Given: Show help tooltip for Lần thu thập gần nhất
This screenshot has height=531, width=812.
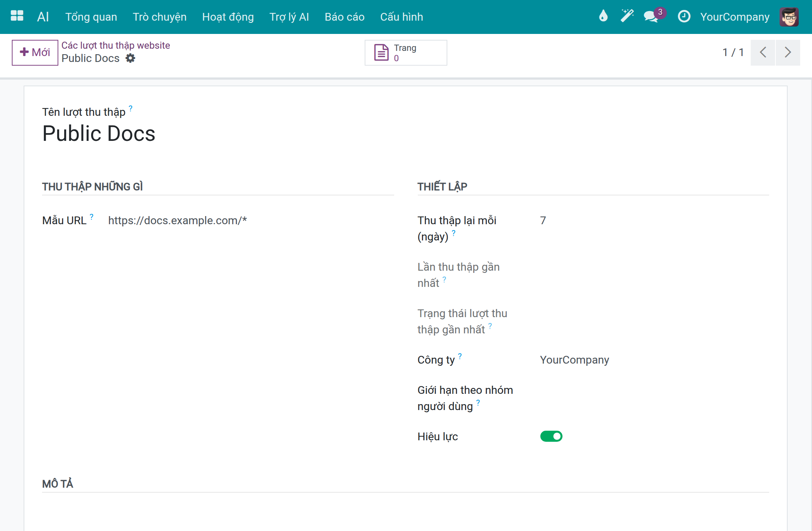Looking at the screenshot, I should (x=444, y=279).
